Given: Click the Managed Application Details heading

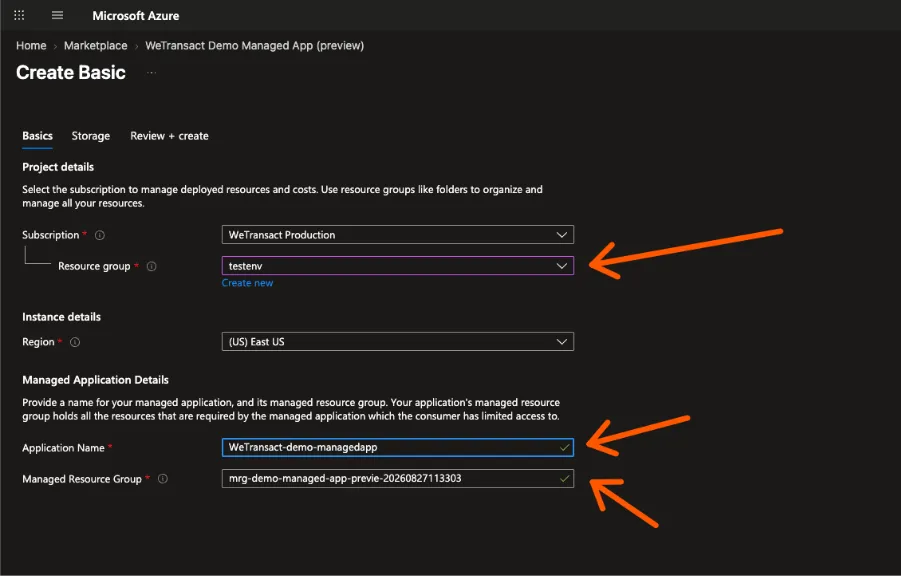Looking at the screenshot, I should (x=95, y=380).
